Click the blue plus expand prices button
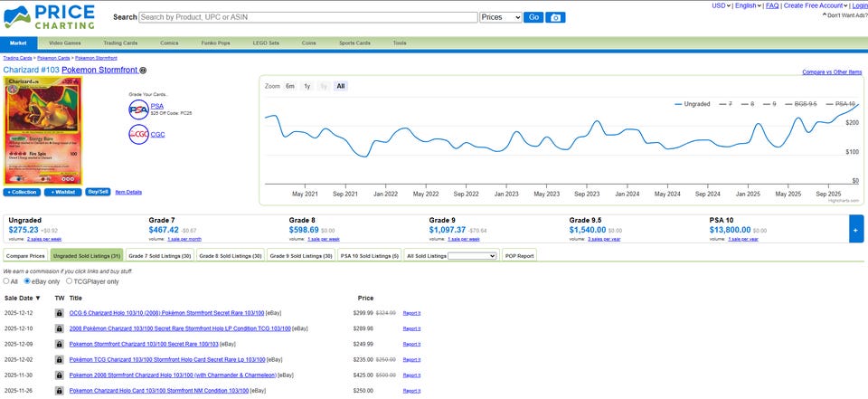This screenshot has width=868, height=399. point(855,230)
